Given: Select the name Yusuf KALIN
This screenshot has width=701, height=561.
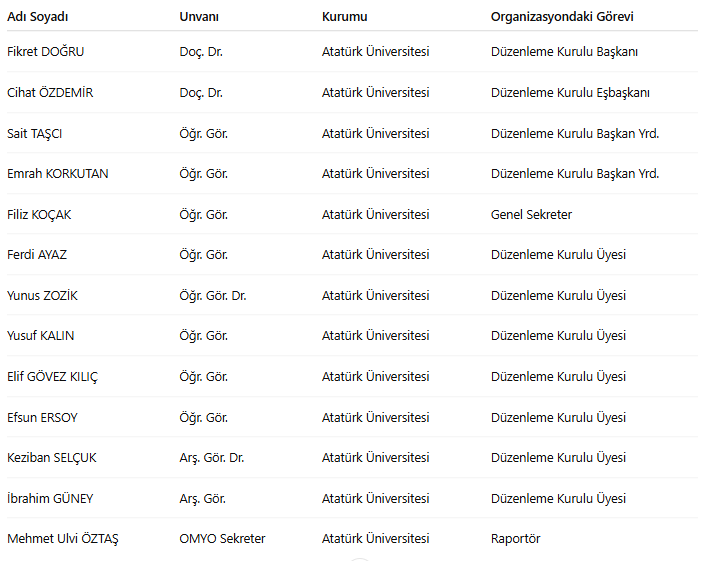Looking at the screenshot, I should coord(41,336).
